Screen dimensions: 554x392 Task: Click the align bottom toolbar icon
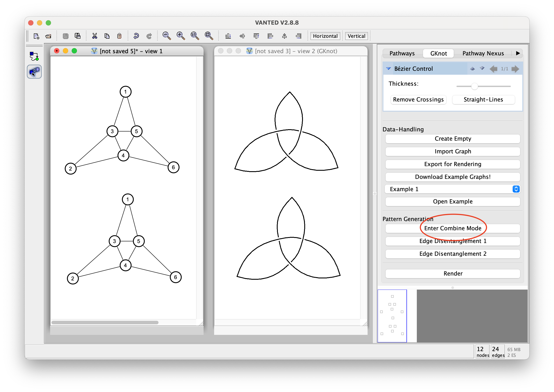228,36
